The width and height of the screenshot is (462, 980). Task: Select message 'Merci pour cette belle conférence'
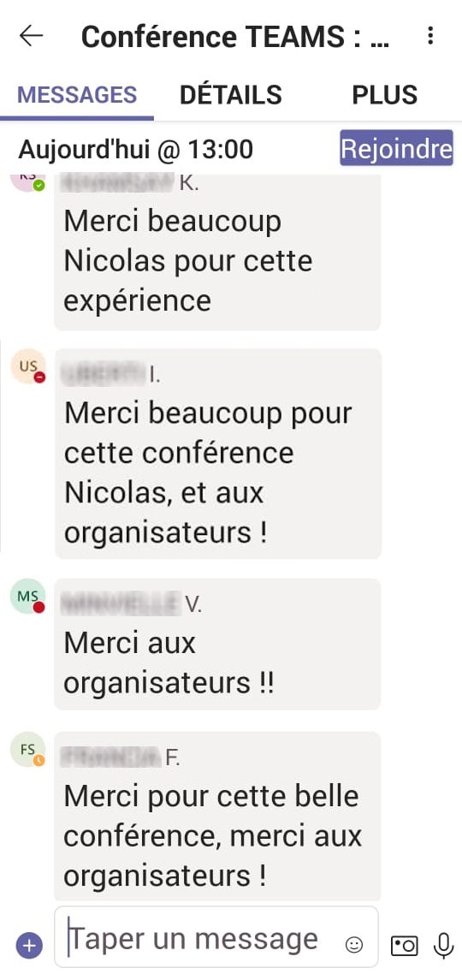[x=217, y=817]
